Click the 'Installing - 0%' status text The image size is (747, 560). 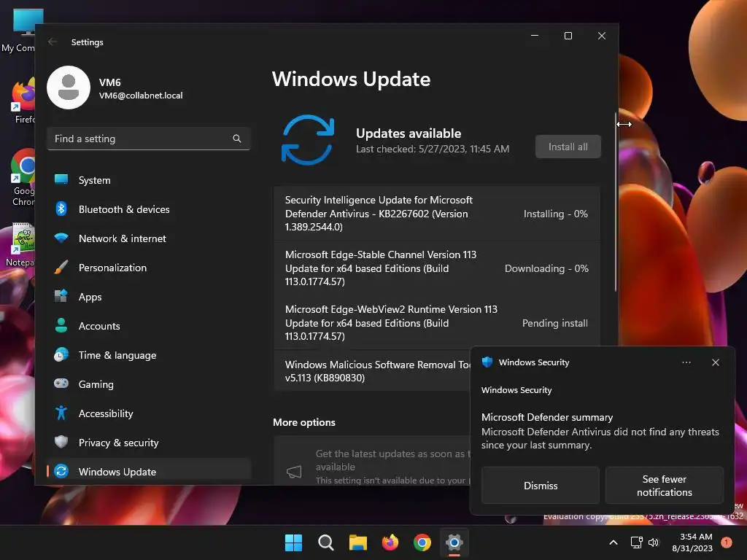click(555, 214)
